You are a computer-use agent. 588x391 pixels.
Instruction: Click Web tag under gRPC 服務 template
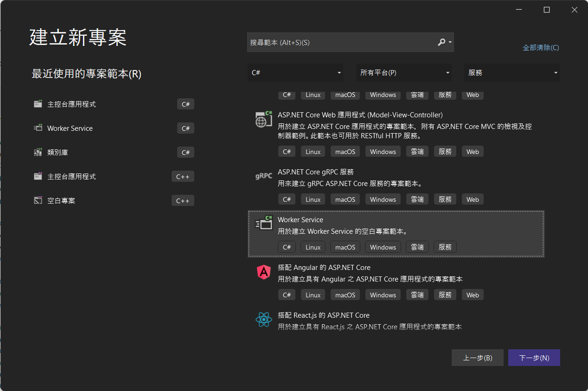click(x=473, y=199)
